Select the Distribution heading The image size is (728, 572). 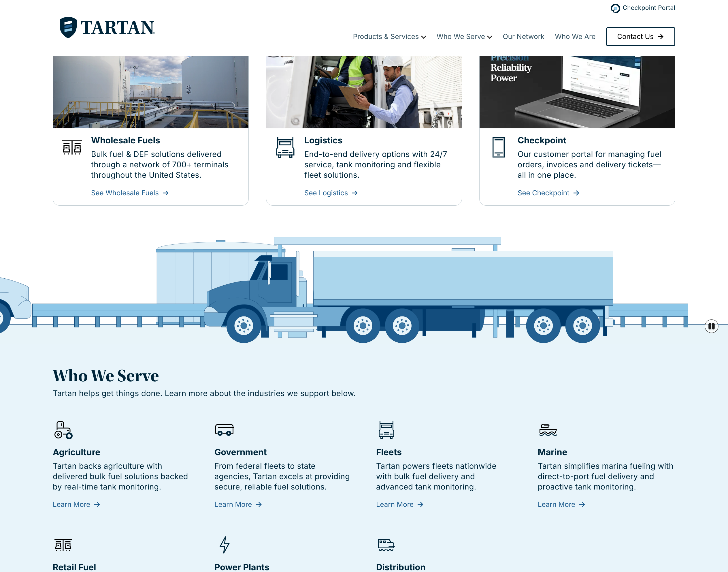(x=401, y=567)
